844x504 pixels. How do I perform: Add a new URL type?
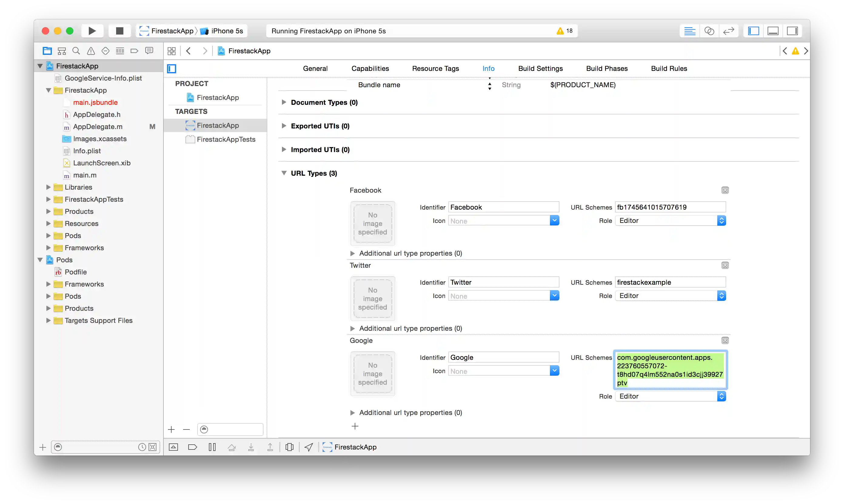click(x=355, y=426)
